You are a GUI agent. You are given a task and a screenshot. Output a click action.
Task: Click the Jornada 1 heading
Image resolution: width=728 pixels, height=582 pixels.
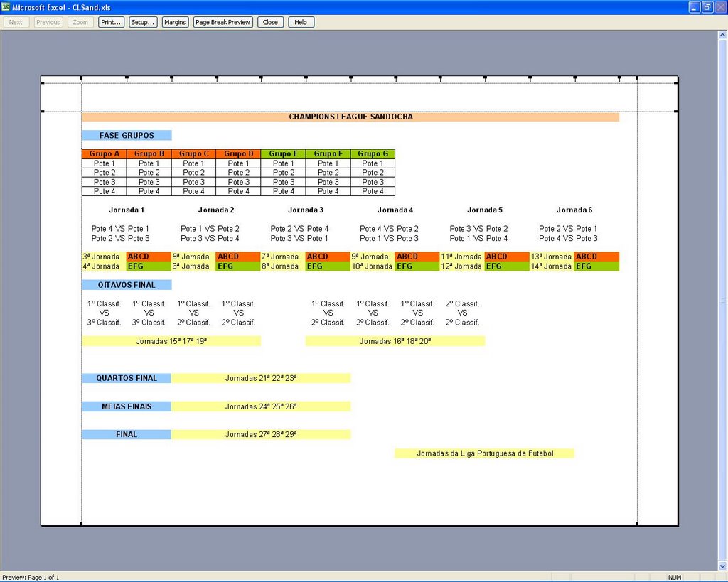point(127,210)
